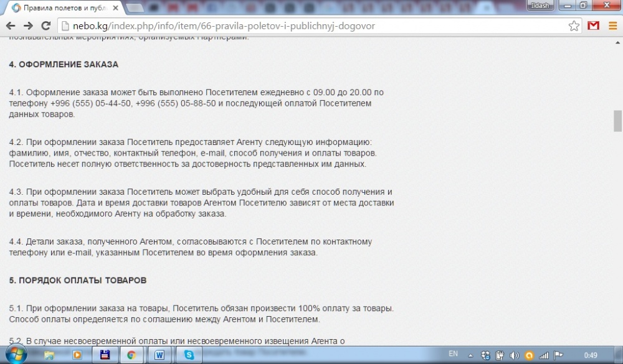Open the Windows Start menu
Viewport: 623px width, 364px height.
[16, 354]
